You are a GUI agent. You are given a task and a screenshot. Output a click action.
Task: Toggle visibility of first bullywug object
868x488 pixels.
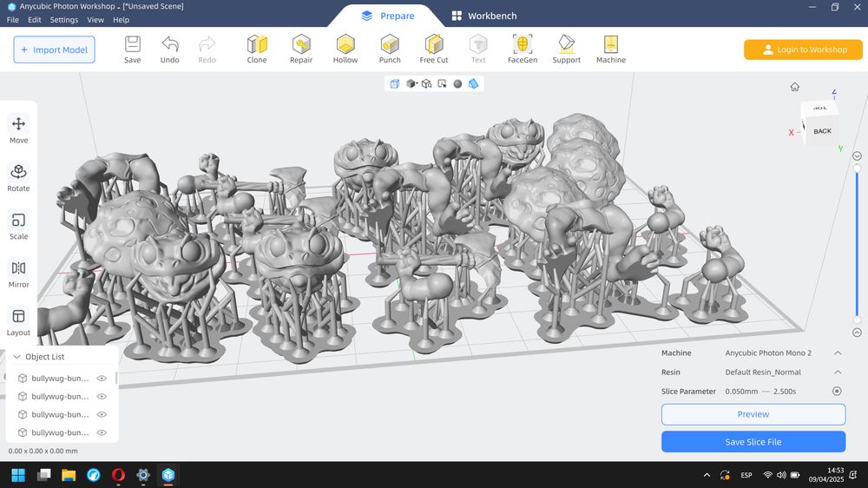(102, 379)
